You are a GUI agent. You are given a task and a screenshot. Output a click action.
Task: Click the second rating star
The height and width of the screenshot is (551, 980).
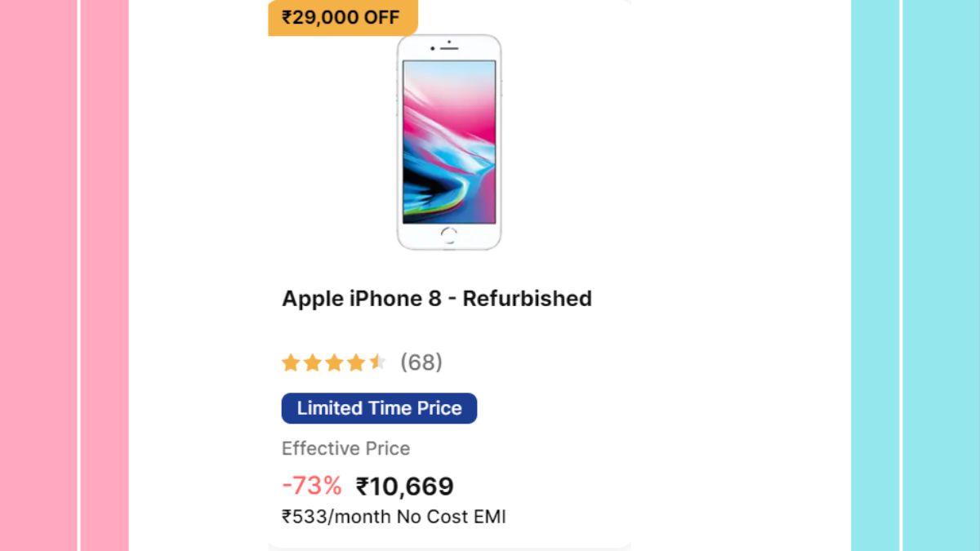click(x=312, y=362)
